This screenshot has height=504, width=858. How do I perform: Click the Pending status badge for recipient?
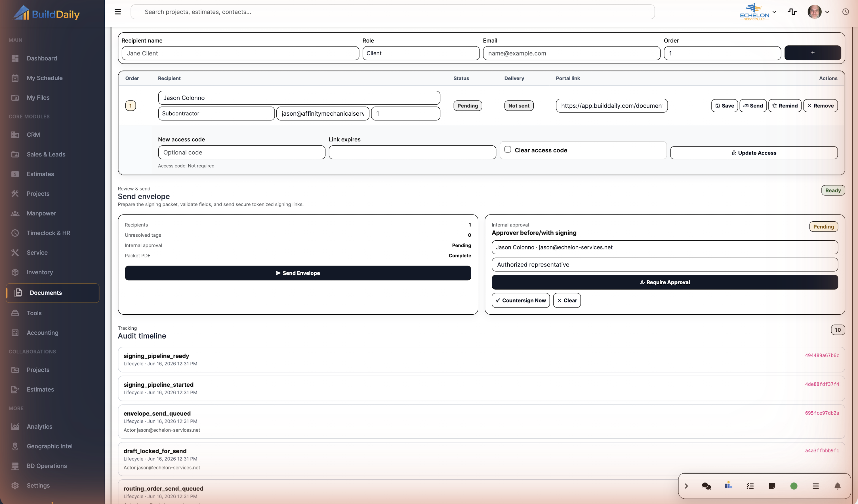tap(468, 106)
